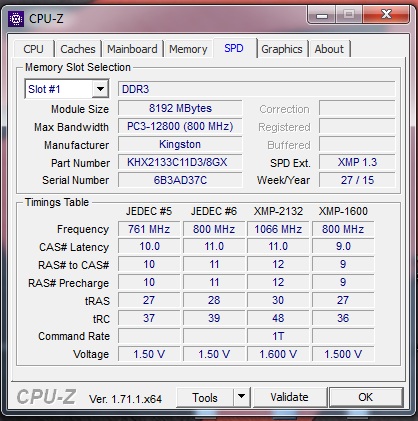Click the JEDEC #5 RAS# Precharge value 10
Screen dimensions: 418x421
click(x=149, y=282)
